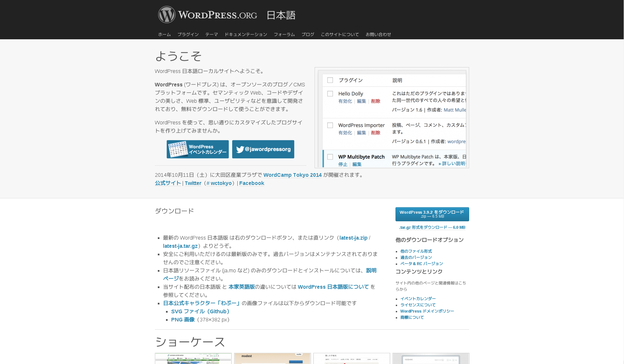Open the プラグイン navigation item
This screenshot has width=624, height=364.
click(188, 34)
